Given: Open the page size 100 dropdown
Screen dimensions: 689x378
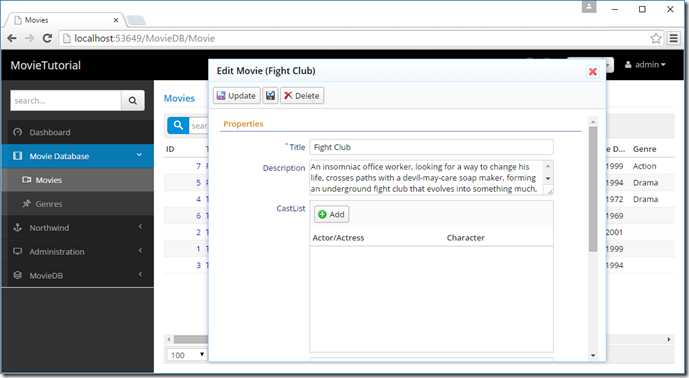Looking at the screenshot, I should tap(187, 355).
